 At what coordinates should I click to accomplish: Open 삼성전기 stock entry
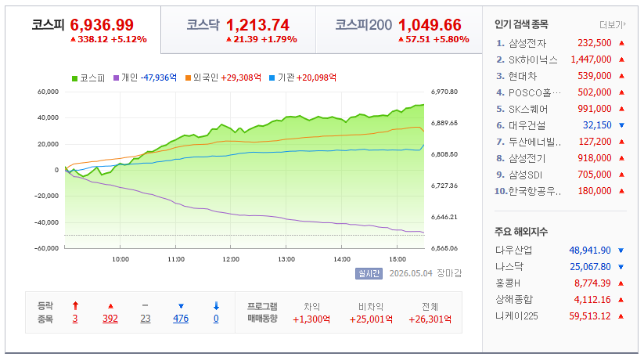pyautogui.click(x=527, y=158)
